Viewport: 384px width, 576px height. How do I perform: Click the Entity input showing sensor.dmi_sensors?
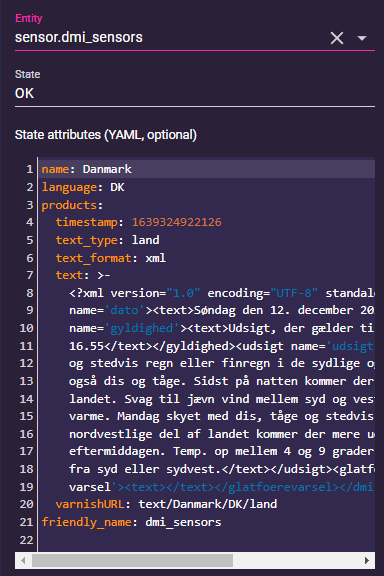click(171, 37)
